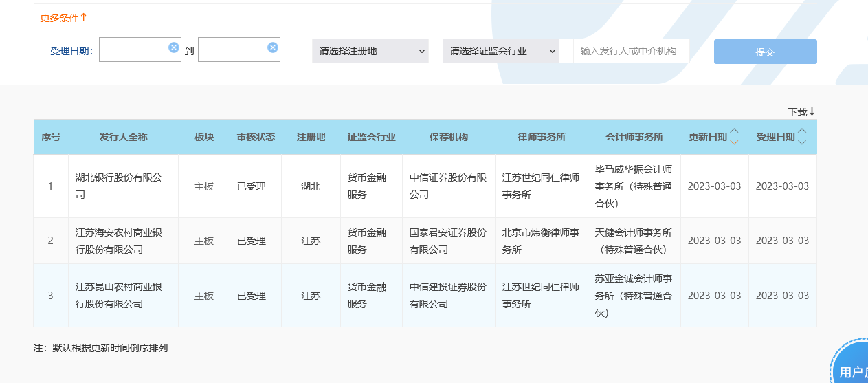The width and height of the screenshot is (868, 383).
Task: Click the end date input after 到
Action: pos(239,50)
